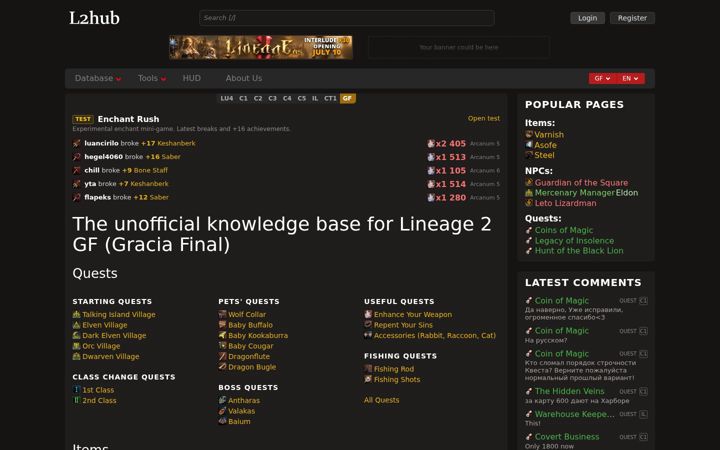Switch to the C1 chronicle tab
This screenshot has width=720, height=450.
243,98
